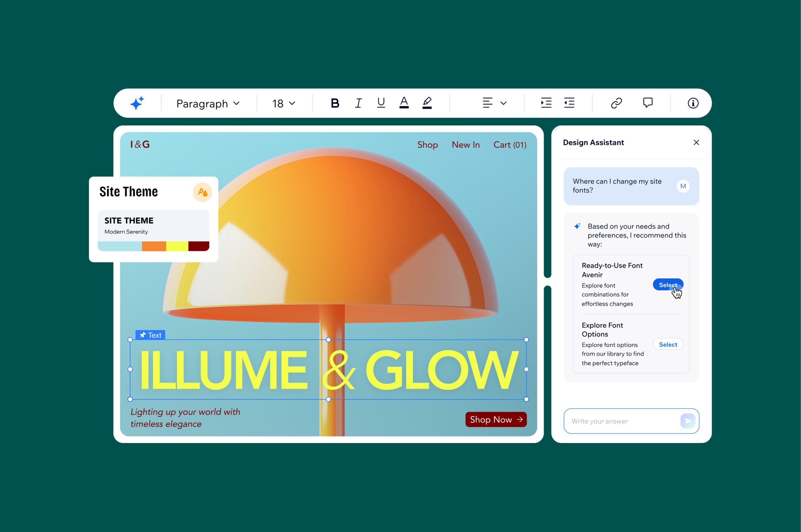
Task: Open the font size 18 dropdown
Action: pyautogui.click(x=284, y=103)
